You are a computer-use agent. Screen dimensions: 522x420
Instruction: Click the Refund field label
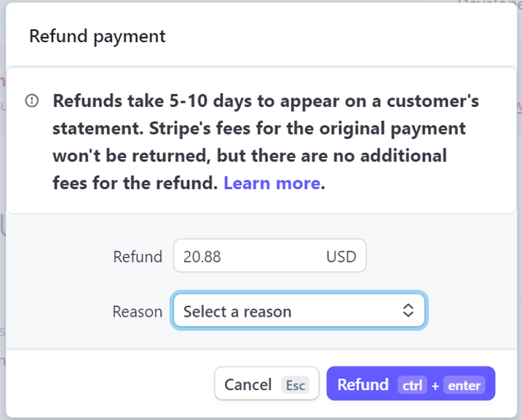pos(138,256)
